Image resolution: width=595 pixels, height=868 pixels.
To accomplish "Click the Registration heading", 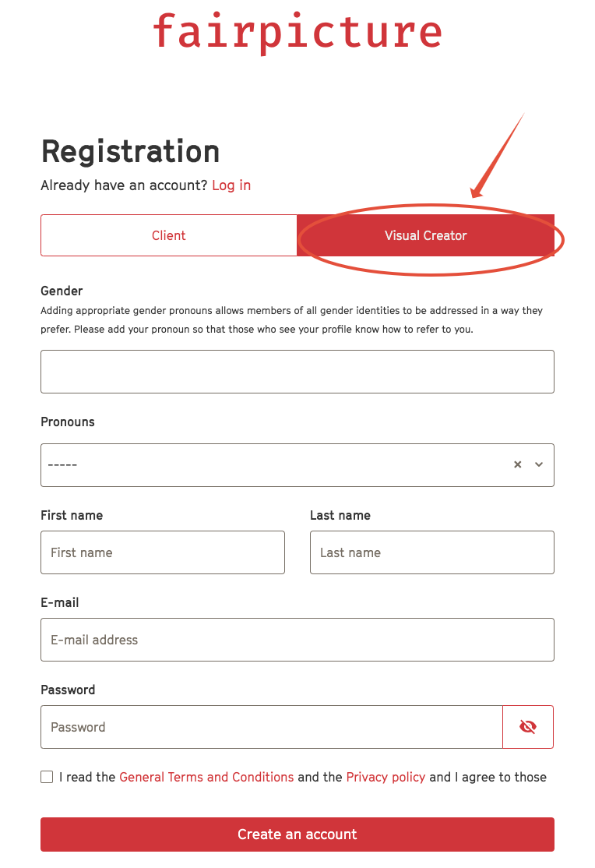I will point(131,152).
